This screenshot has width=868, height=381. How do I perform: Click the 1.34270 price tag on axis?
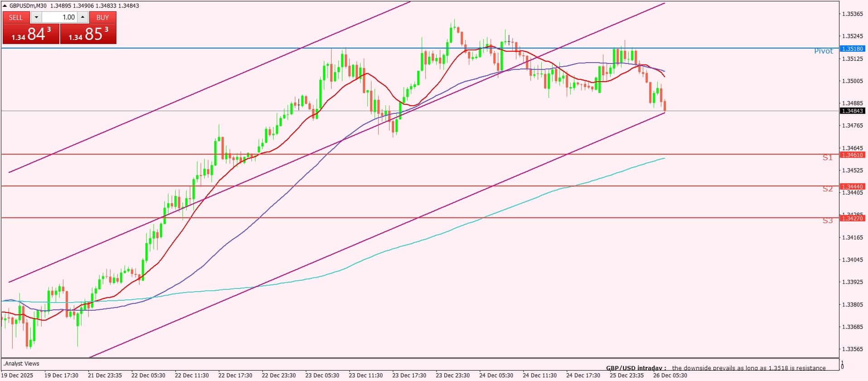coord(852,218)
